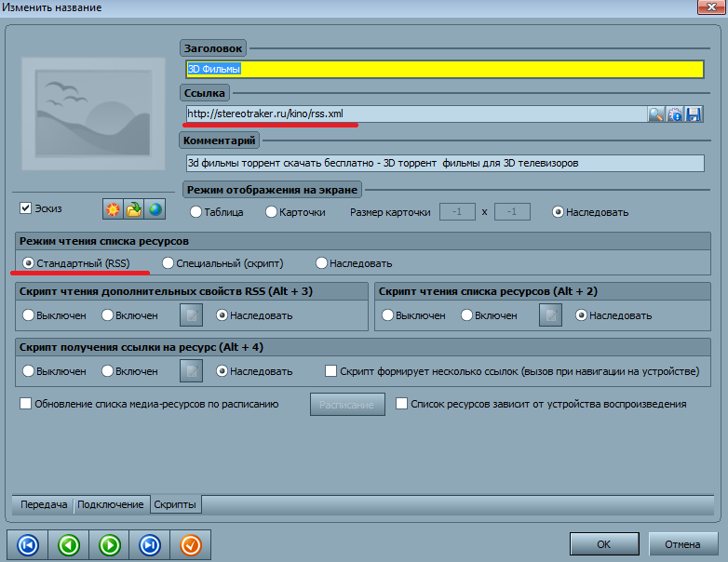This screenshot has width=728, height=562.
Task: Enable Обновление списка медиа-ресурсов по расписанию
Action: [x=26, y=404]
